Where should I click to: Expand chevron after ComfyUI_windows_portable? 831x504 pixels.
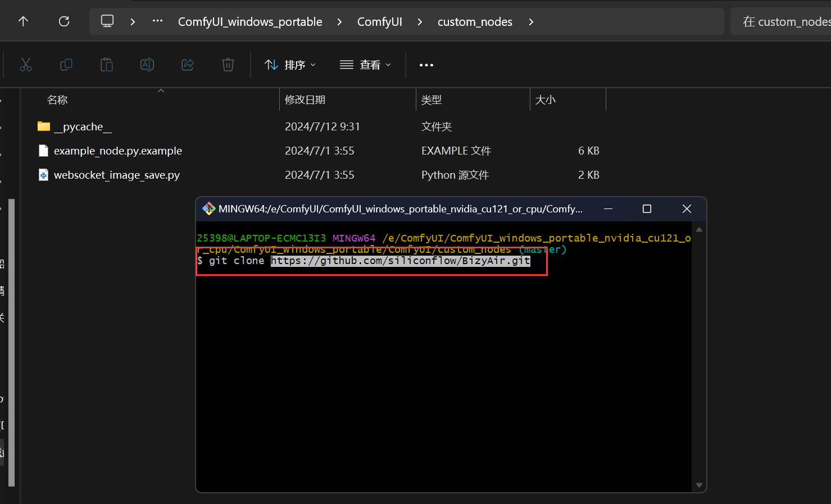339,21
